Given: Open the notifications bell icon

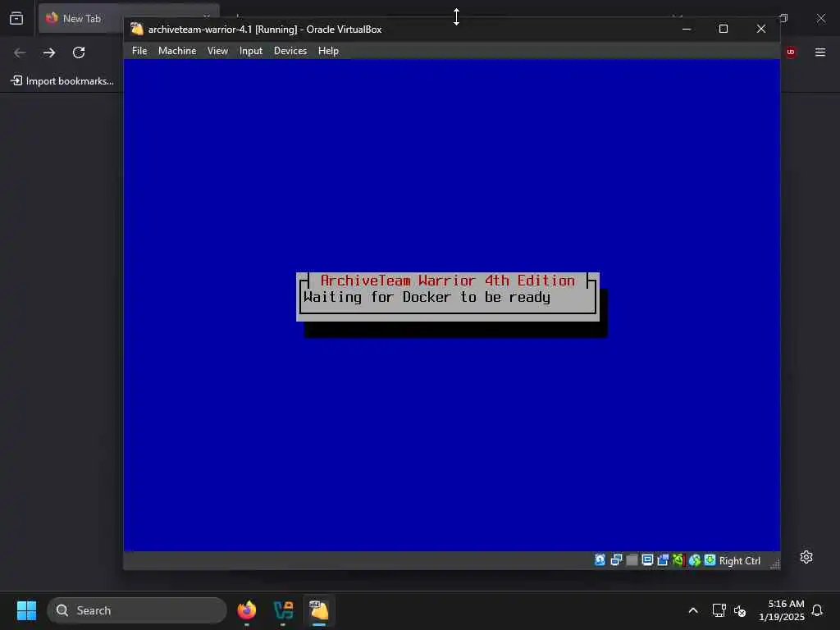Looking at the screenshot, I should [x=817, y=610].
